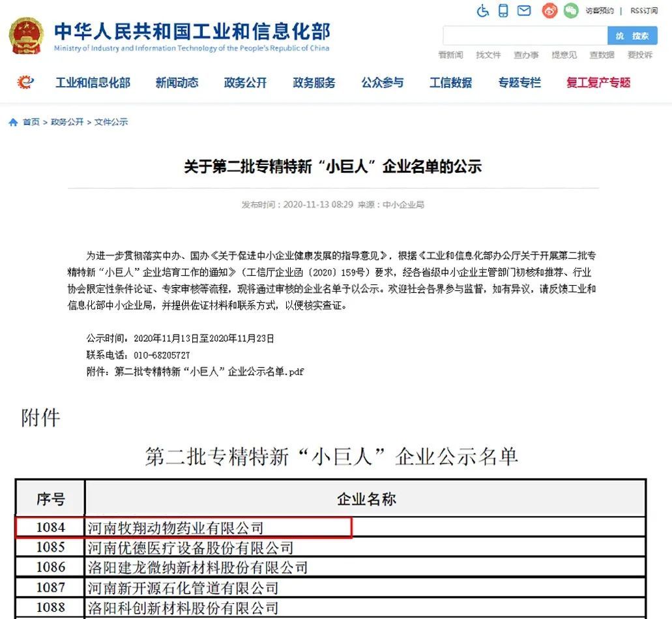
Task: Select the 看新闻 quick link
Action: 450,55
